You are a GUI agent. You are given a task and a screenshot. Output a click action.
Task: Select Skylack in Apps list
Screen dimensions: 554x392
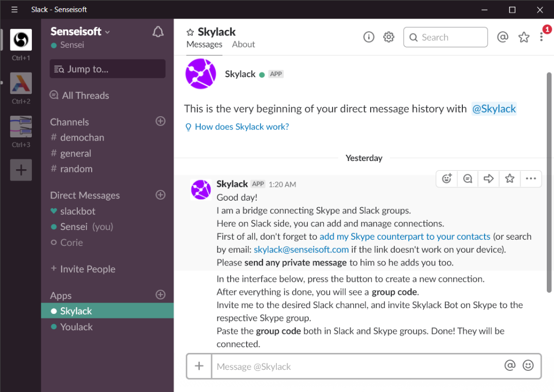point(108,311)
